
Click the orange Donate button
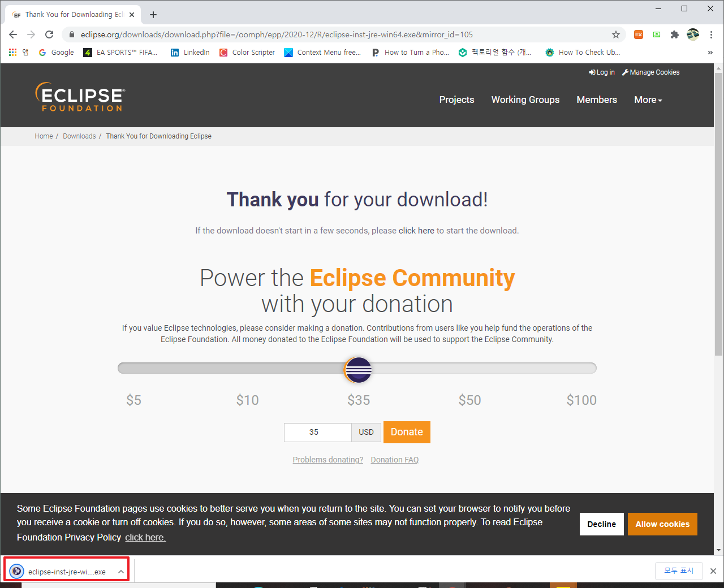[x=407, y=432]
